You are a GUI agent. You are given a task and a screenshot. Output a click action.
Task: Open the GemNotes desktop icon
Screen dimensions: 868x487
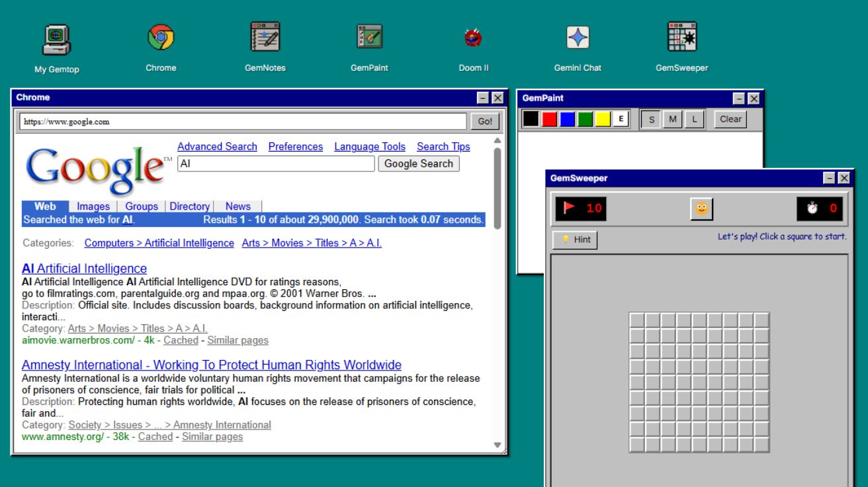[x=265, y=48]
